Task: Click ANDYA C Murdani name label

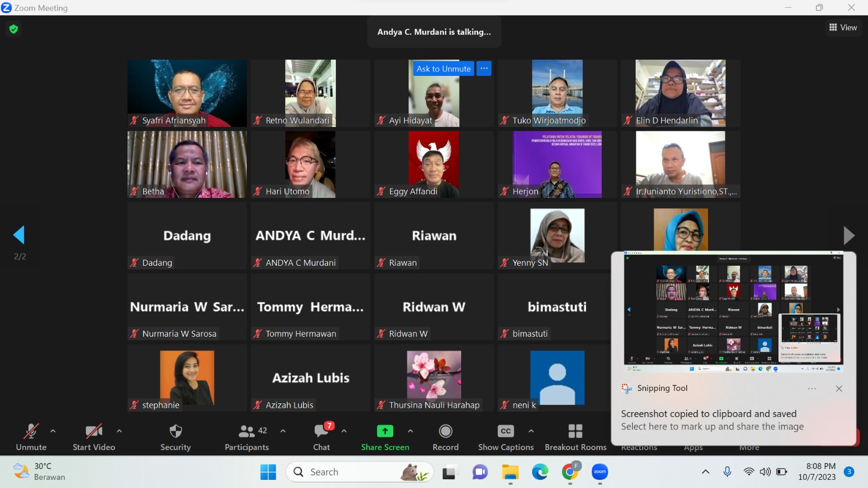Action: (301, 262)
